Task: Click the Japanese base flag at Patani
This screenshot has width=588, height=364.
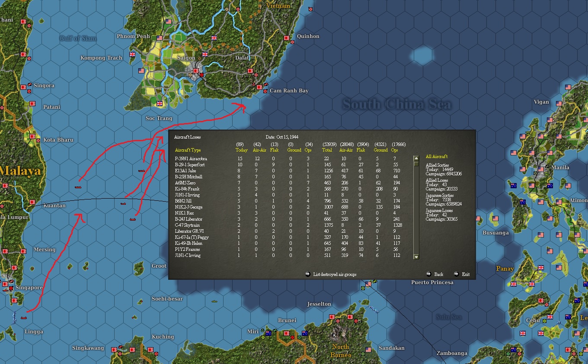Action: (32, 104)
